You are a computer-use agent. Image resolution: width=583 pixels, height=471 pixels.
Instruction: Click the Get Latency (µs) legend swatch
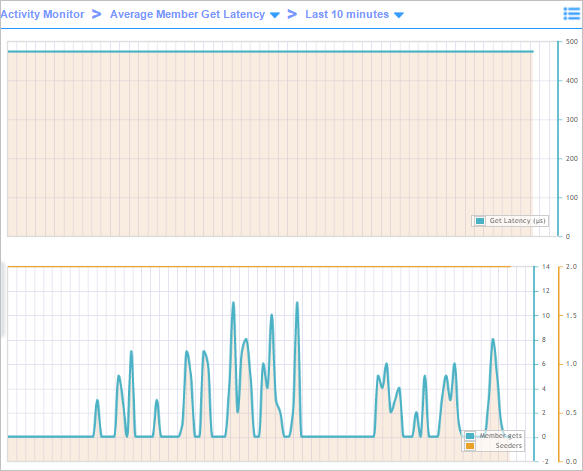[480, 221]
